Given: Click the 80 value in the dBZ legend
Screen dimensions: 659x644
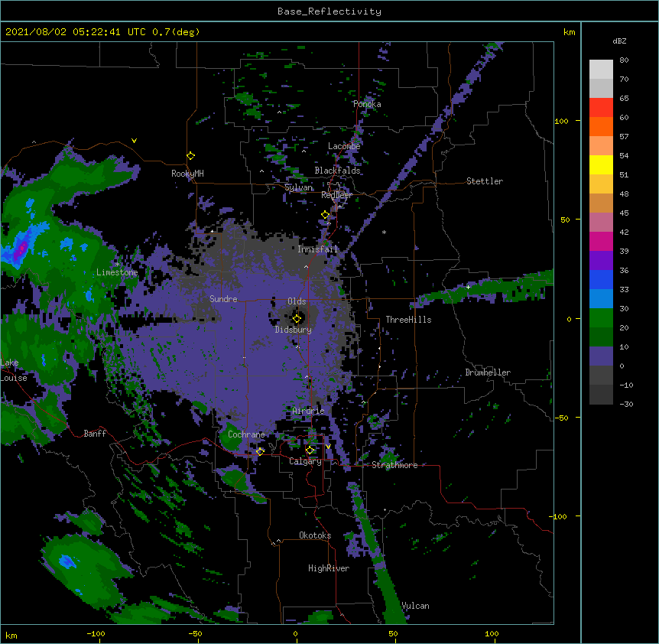Looking at the screenshot, I should (624, 60).
